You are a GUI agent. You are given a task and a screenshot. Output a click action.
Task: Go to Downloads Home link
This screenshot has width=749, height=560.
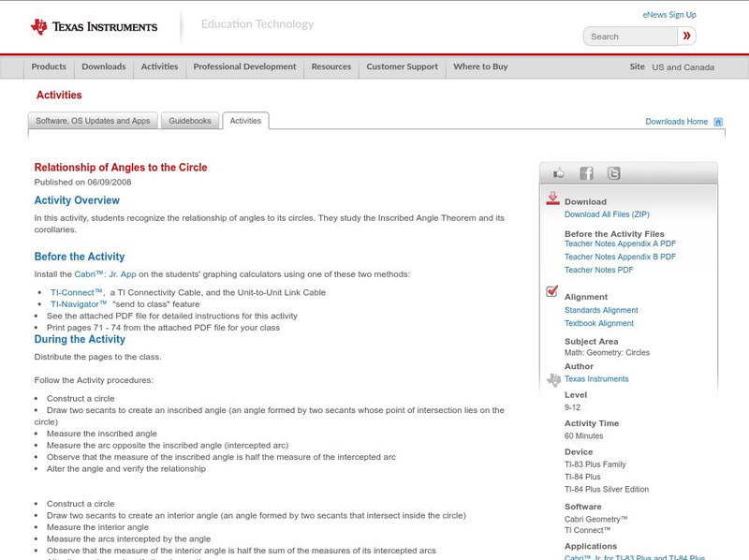676,122
